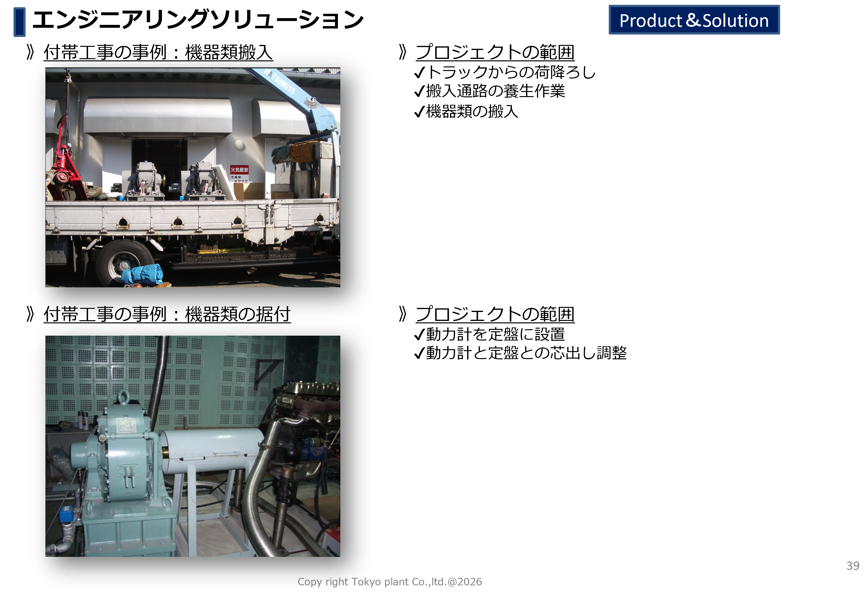
Task: Click the page number 39
Action: [x=853, y=566]
